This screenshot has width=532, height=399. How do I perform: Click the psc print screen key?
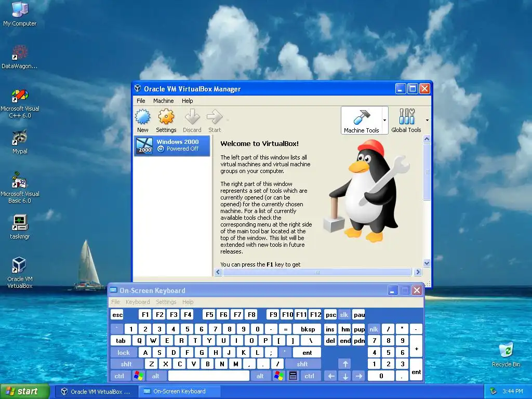330,314
